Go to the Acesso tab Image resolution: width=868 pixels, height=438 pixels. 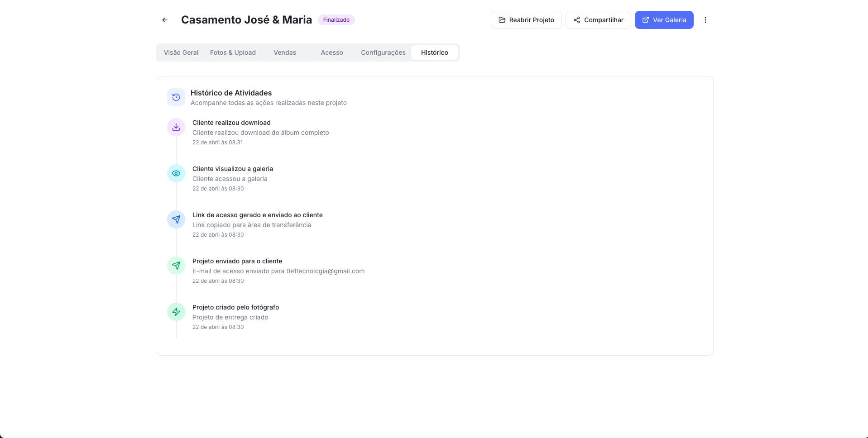point(332,52)
